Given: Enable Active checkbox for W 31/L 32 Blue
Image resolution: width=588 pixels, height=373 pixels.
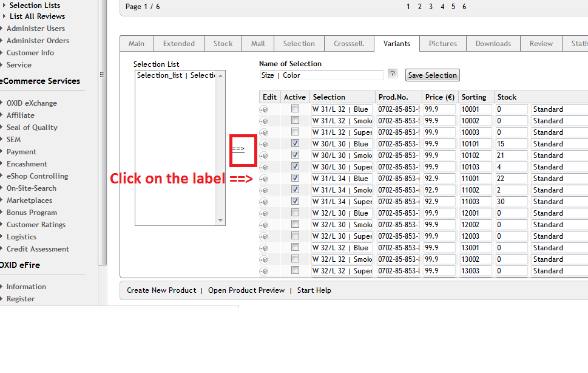Looking at the screenshot, I should coord(295,109).
